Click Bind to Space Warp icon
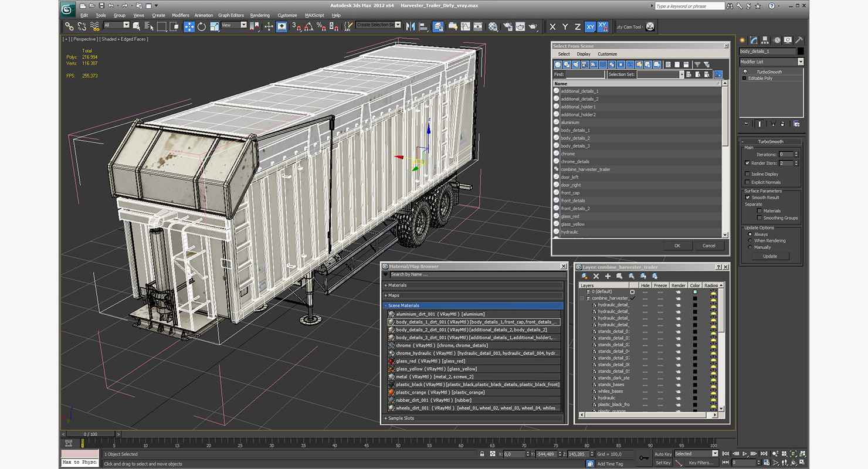 click(x=94, y=26)
